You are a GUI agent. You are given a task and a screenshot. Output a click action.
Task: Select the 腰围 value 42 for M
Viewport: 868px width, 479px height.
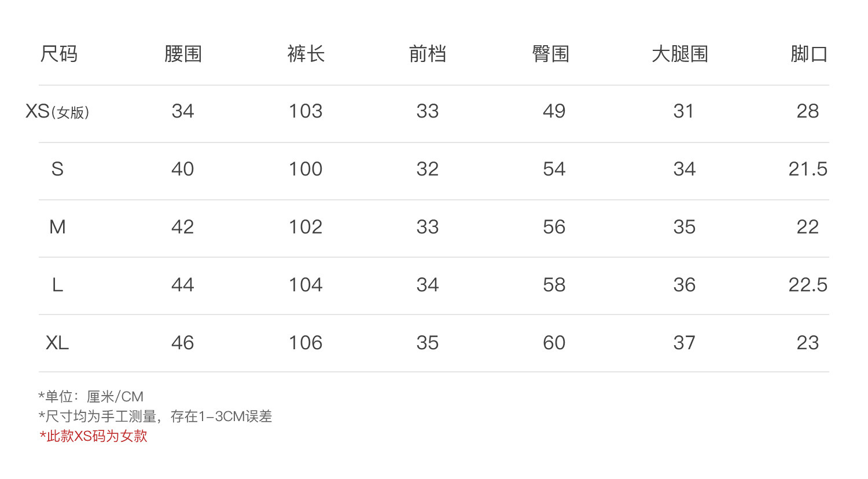click(183, 227)
